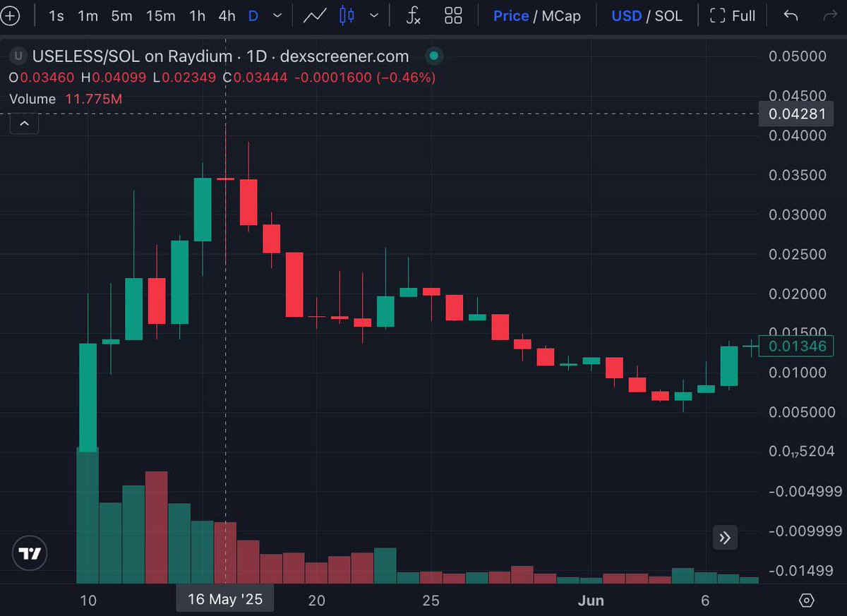Click the high value H0.04099
Image resolution: width=847 pixels, height=616 pixels.
pos(114,78)
